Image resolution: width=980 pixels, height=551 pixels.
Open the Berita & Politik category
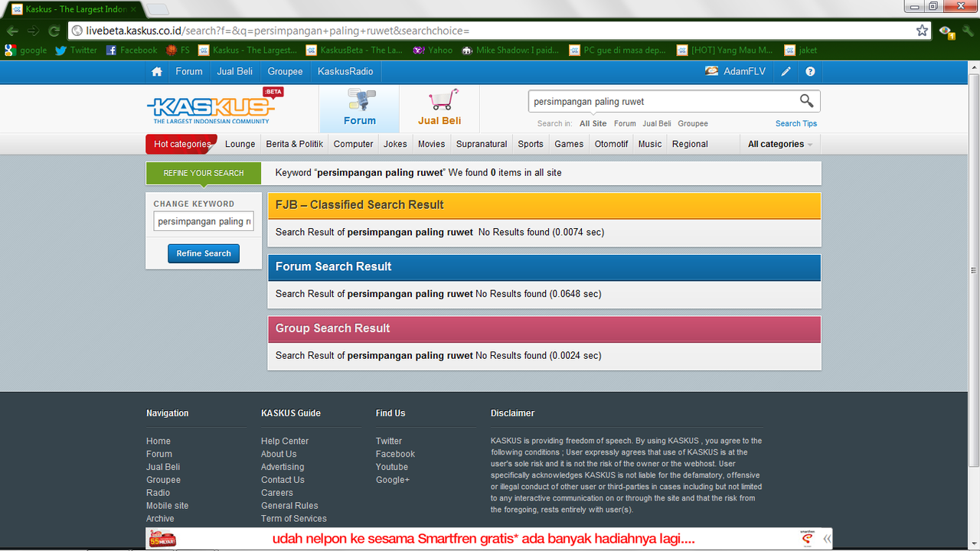(295, 144)
